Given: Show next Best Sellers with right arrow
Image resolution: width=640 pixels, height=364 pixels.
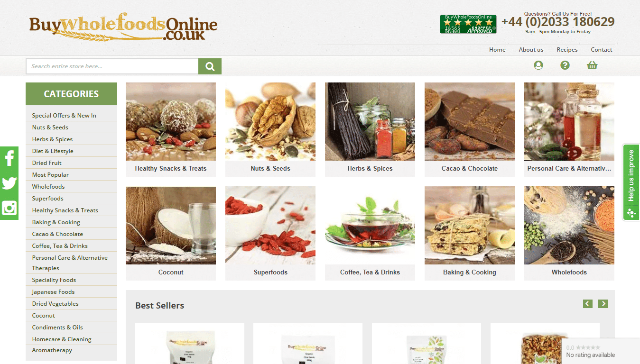Looking at the screenshot, I should 603,304.
